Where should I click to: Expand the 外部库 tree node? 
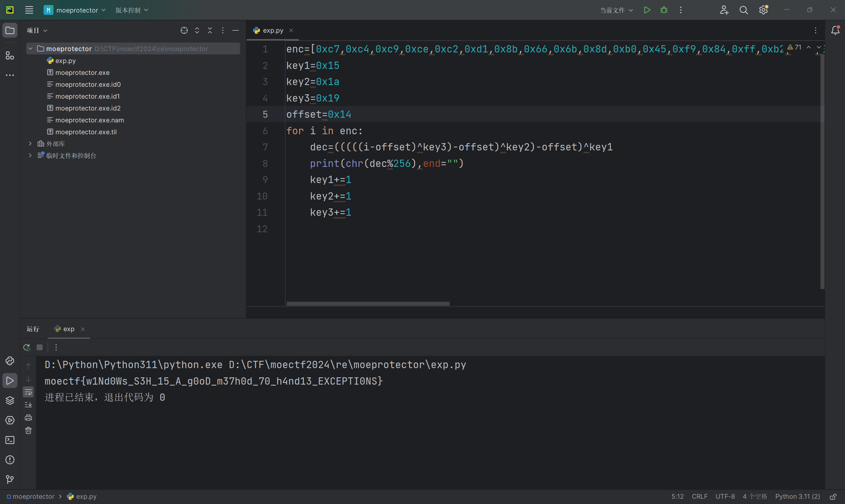[x=30, y=144]
